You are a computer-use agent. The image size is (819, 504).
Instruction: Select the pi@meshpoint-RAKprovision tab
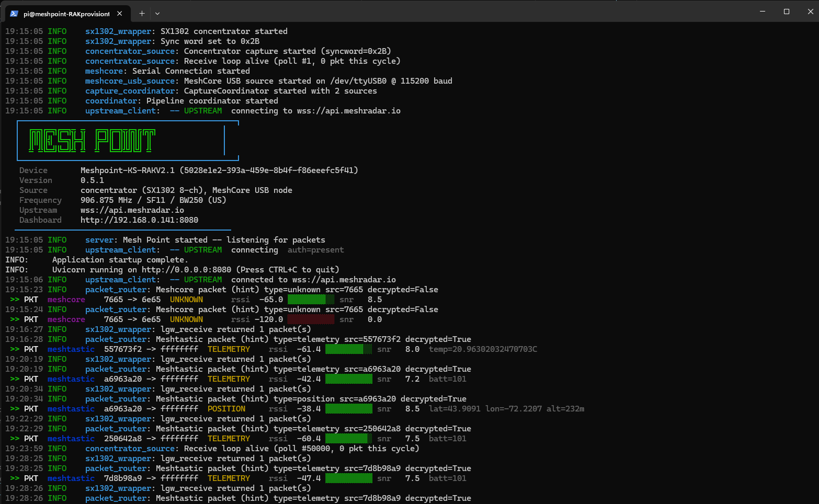point(66,14)
